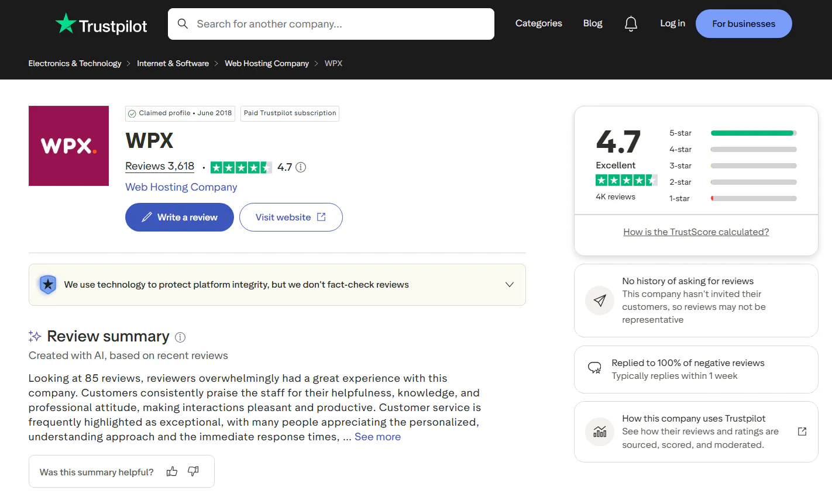The image size is (832, 504).
Task: Expand the platform integrity notice chevron
Action: click(510, 285)
